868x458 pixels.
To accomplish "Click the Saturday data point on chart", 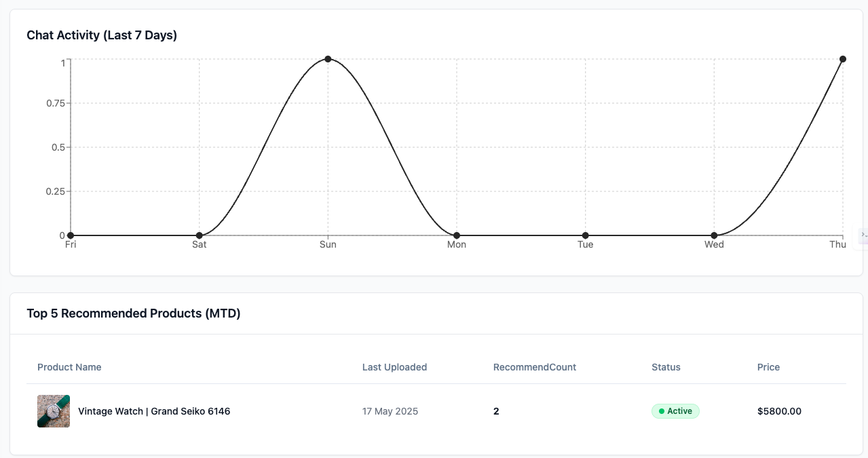I will click(199, 235).
